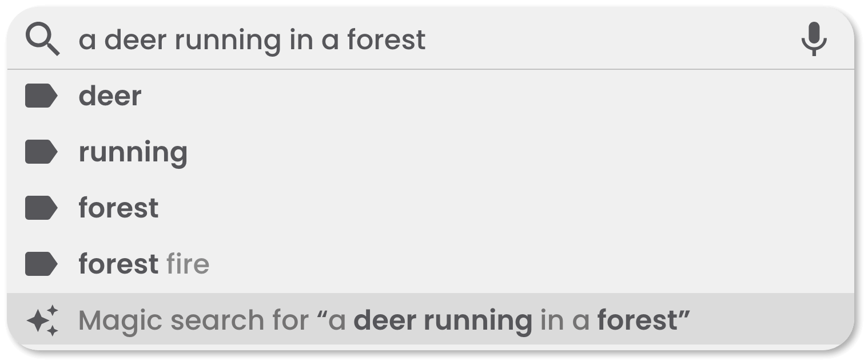Viewport: 868px width, 364px height.
Task: Choose the forest tag suggestion
Action: 118,208
